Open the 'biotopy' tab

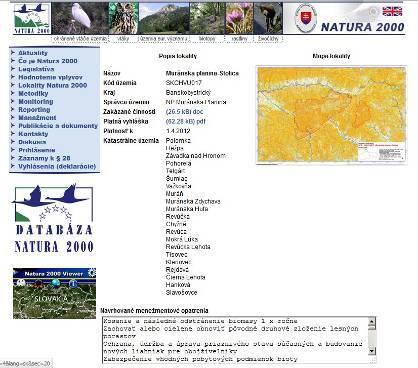click(207, 39)
